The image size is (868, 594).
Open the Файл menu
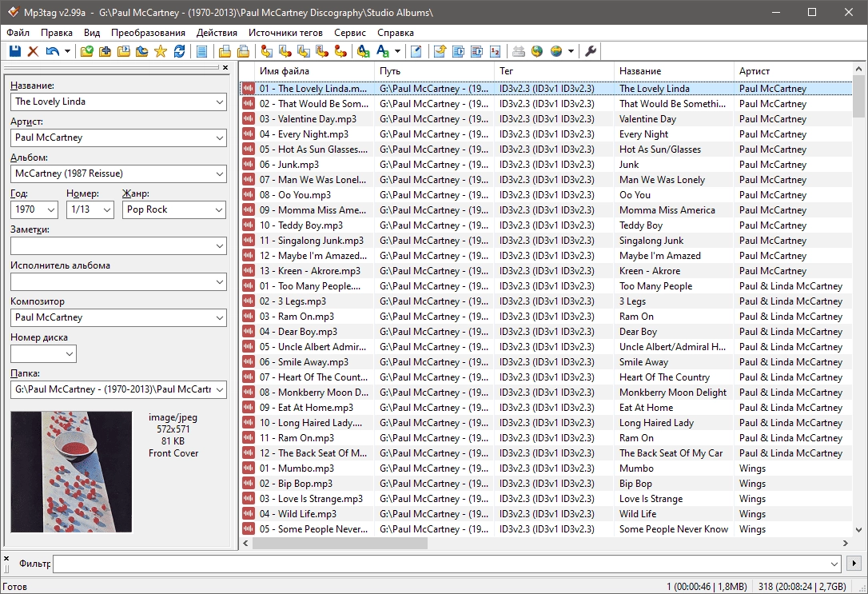[18, 33]
